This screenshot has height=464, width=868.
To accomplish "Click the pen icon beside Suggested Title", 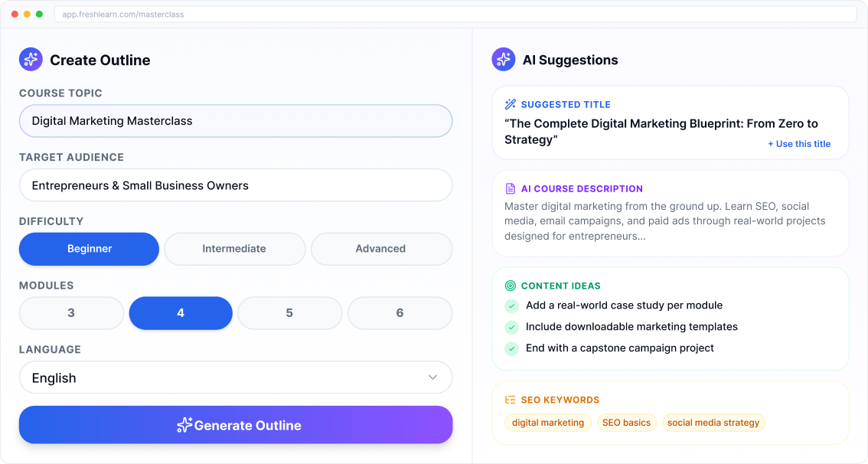I will coord(511,104).
